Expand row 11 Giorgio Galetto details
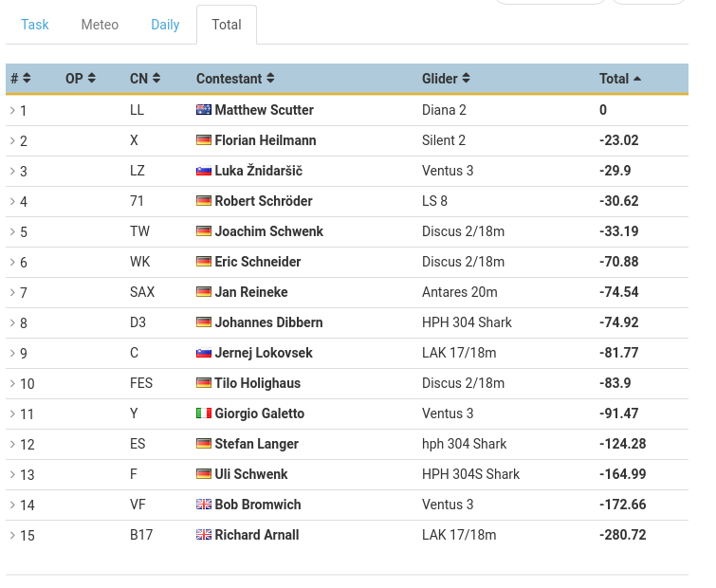Viewport: 716px width, 588px height. (12, 413)
